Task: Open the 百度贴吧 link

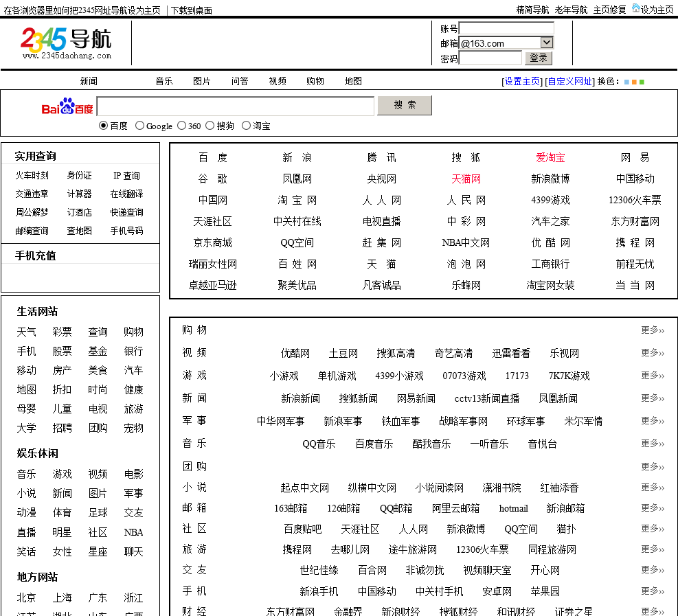Action: pyautogui.click(x=303, y=529)
